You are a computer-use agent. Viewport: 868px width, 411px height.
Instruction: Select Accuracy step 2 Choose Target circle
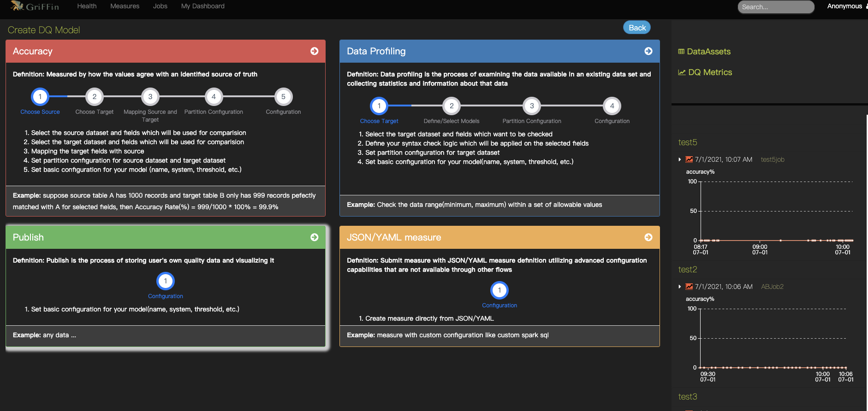pyautogui.click(x=95, y=97)
